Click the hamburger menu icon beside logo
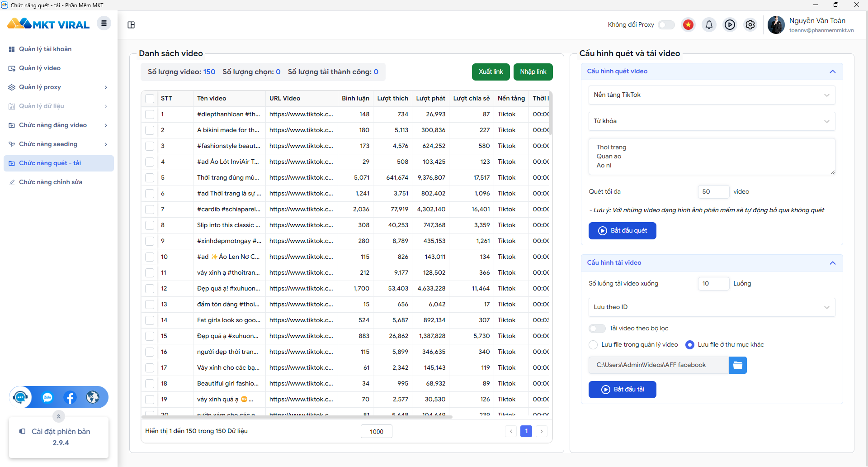The width and height of the screenshot is (868, 467). [104, 23]
